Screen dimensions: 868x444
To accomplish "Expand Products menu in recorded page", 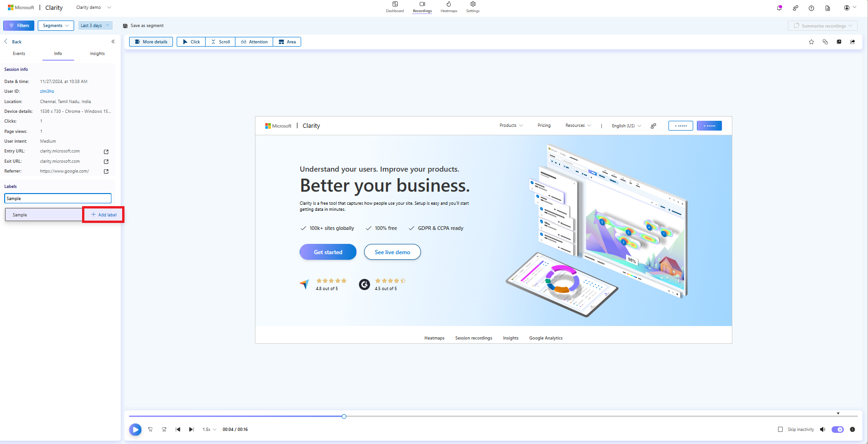I will point(511,125).
